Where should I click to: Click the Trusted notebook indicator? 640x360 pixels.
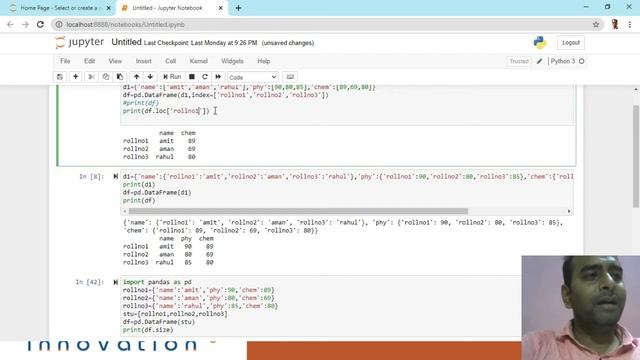coord(519,61)
